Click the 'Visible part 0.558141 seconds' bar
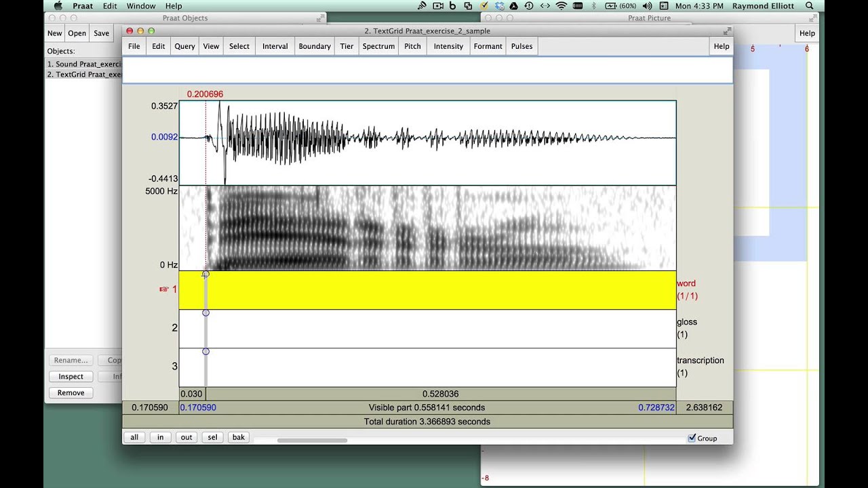Viewport: 868px width, 488px height. [427, 407]
